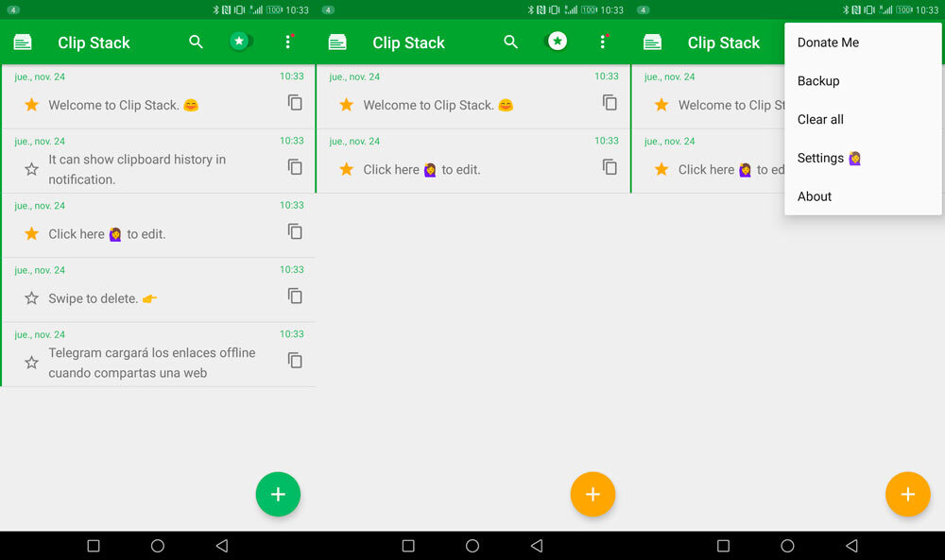This screenshot has width=945, height=560.
Task: Star the Telegram cargará los enlaces clip
Action: point(31,363)
